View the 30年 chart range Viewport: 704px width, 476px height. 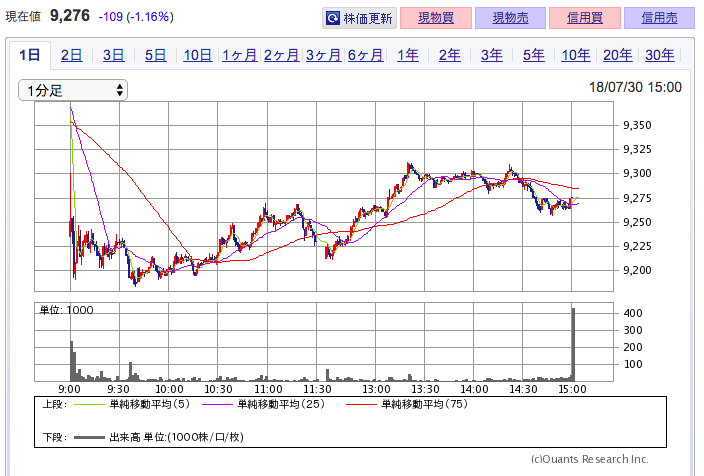tap(660, 55)
